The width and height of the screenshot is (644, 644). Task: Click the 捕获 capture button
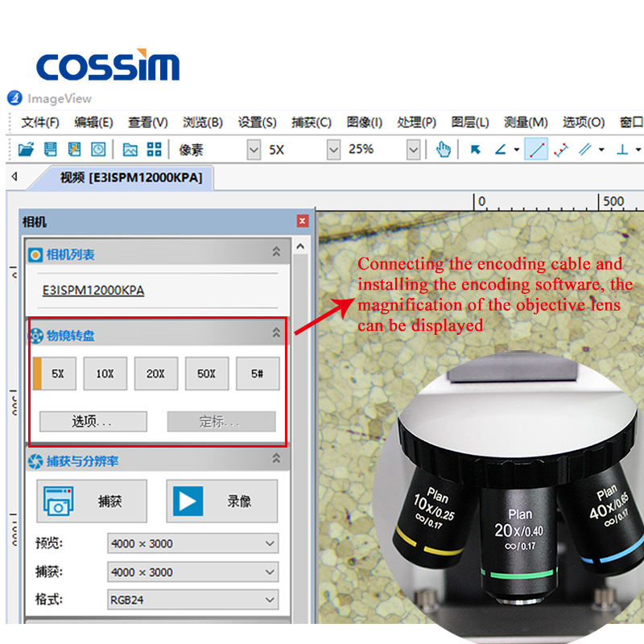[92, 501]
